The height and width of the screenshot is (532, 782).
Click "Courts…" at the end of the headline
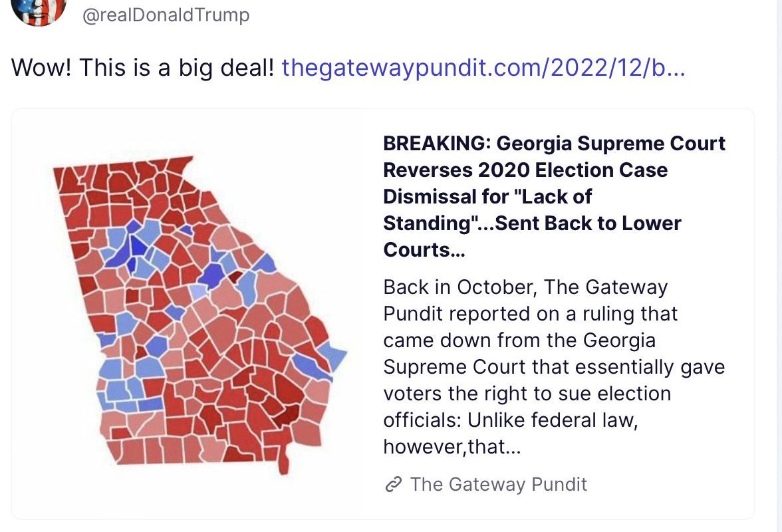pyautogui.click(x=424, y=250)
